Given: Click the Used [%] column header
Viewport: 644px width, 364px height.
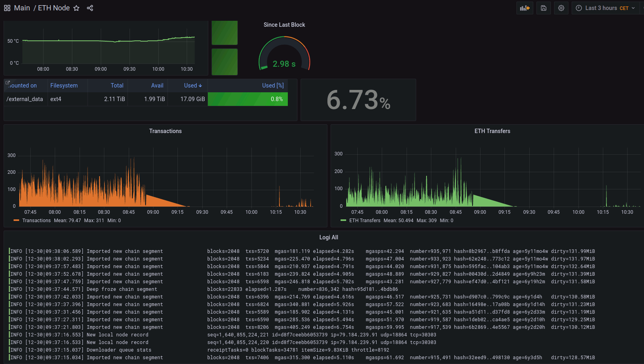Looking at the screenshot, I should click(273, 85).
